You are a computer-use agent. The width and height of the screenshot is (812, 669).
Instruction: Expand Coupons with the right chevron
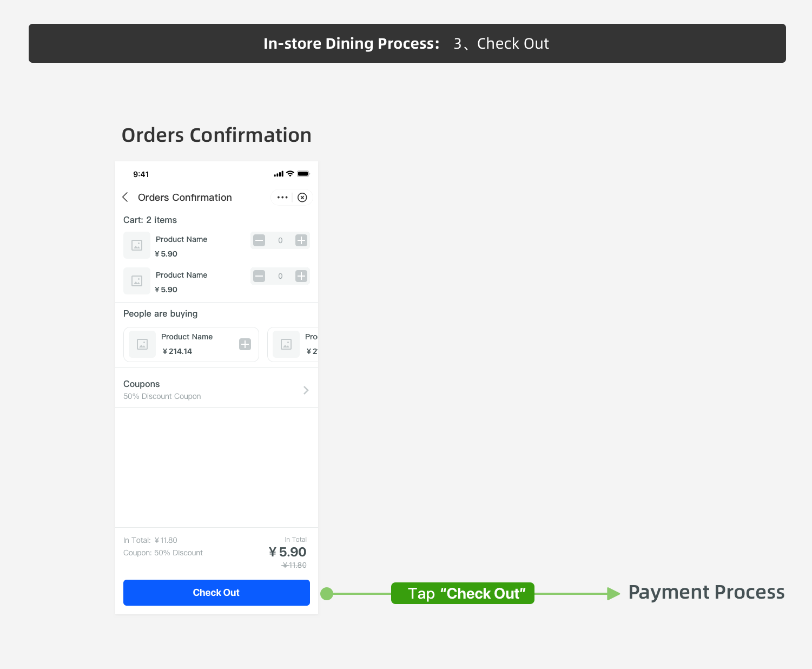(x=306, y=390)
